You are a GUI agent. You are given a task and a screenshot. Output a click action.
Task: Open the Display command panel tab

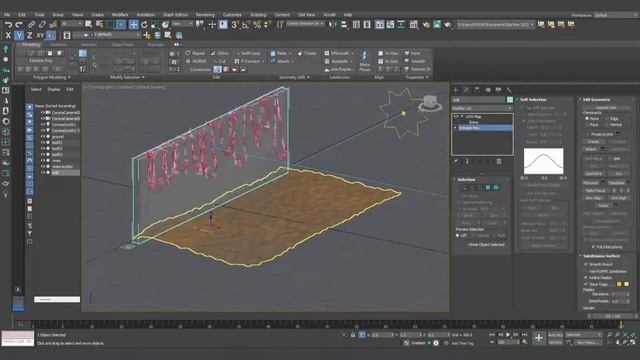pos(498,90)
